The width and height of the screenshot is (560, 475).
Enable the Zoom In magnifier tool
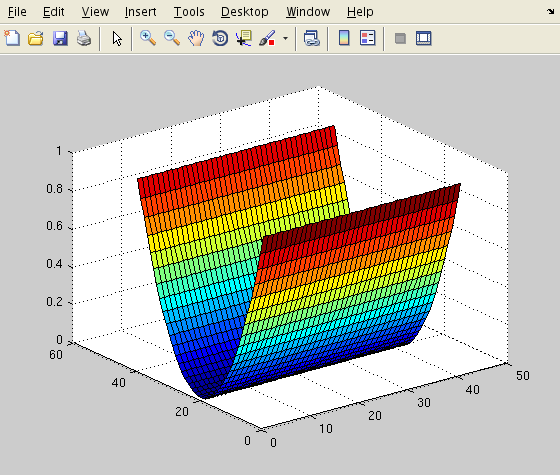(x=148, y=38)
